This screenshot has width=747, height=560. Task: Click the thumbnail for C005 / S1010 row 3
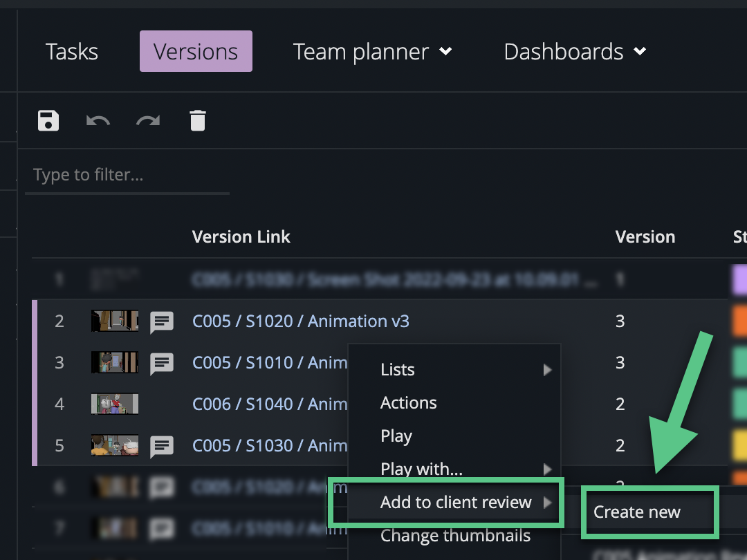click(x=115, y=362)
